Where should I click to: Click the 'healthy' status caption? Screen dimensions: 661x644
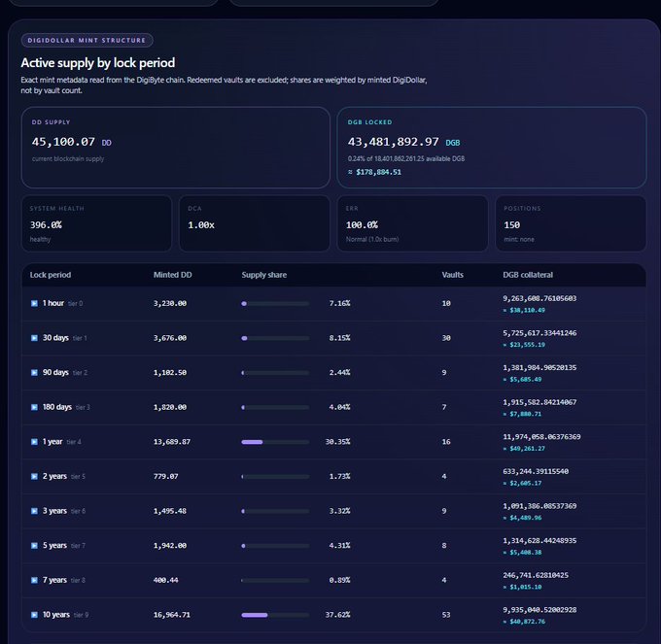(x=40, y=239)
